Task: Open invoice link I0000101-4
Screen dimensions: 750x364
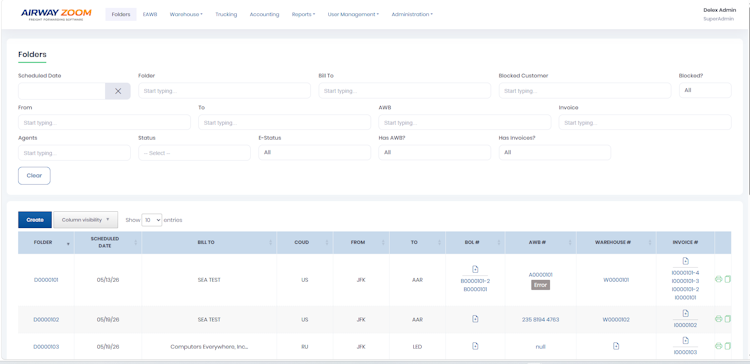Action: coord(685,273)
